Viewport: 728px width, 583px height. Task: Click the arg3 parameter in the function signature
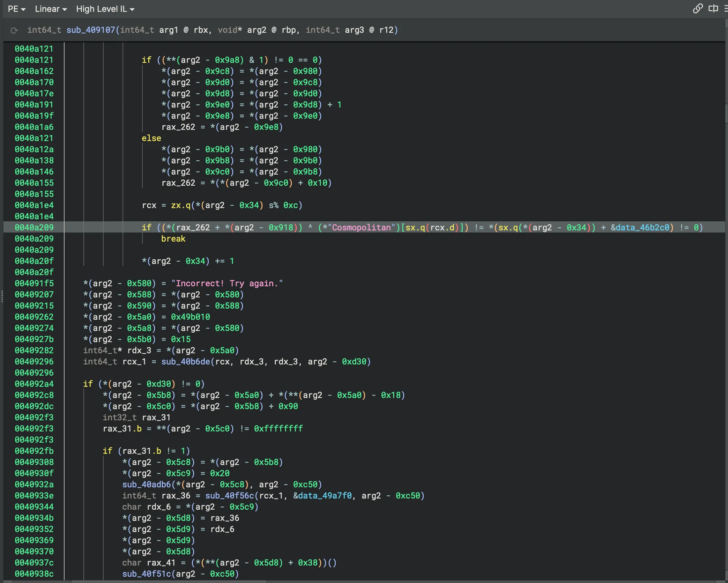(x=354, y=30)
